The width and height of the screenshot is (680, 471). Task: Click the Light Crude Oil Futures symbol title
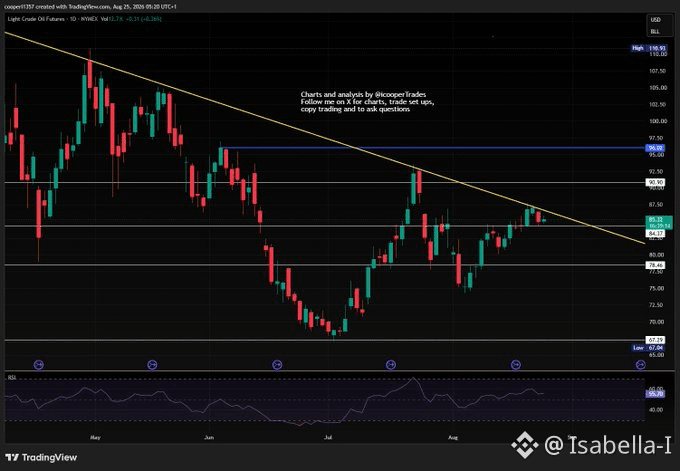(x=36, y=19)
